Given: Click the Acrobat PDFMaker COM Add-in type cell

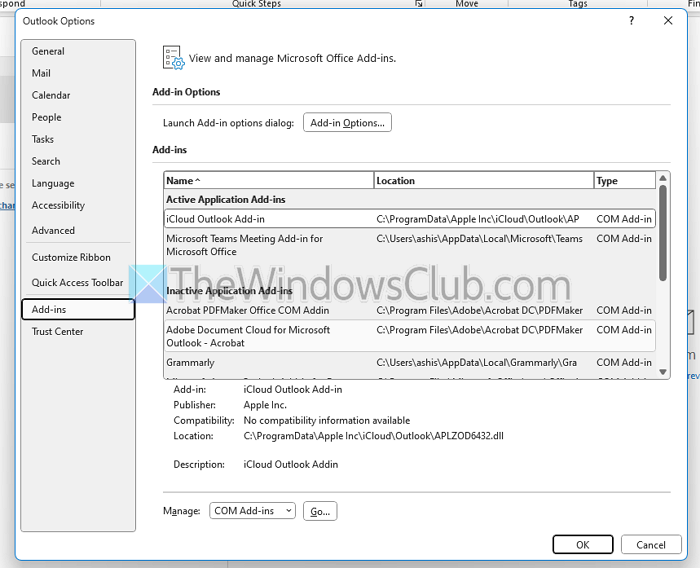Looking at the screenshot, I should (624, 310).
